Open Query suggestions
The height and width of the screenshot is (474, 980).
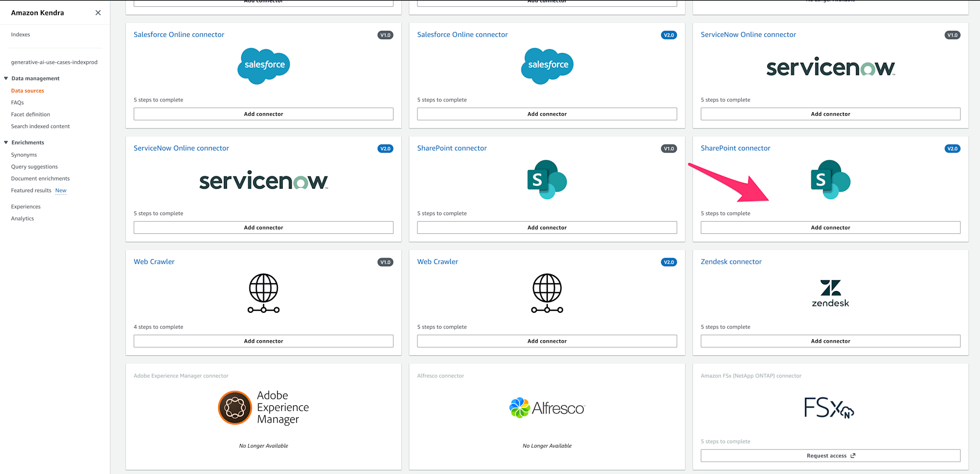click(34, 167)
